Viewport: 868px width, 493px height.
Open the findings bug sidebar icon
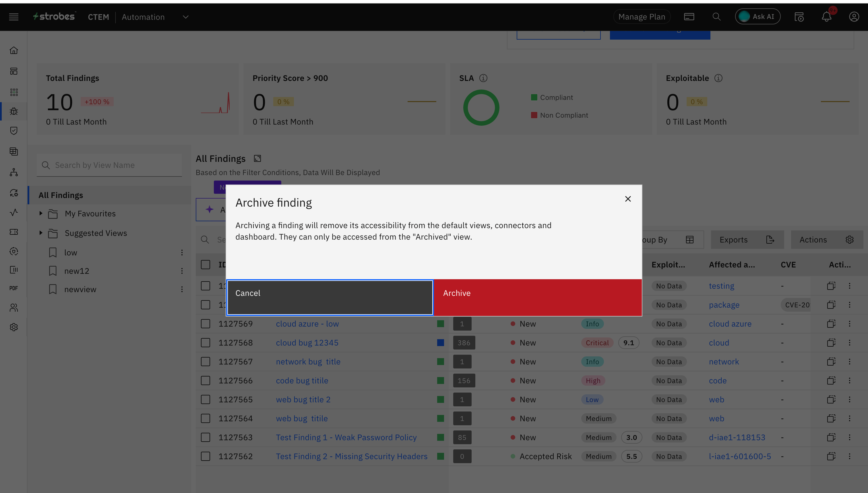pos(13,111)
